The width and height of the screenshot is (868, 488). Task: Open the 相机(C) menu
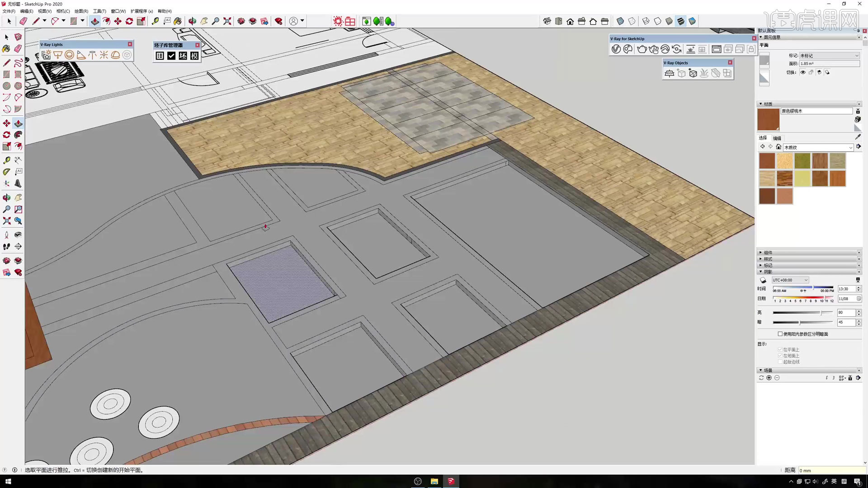point(63,11)
